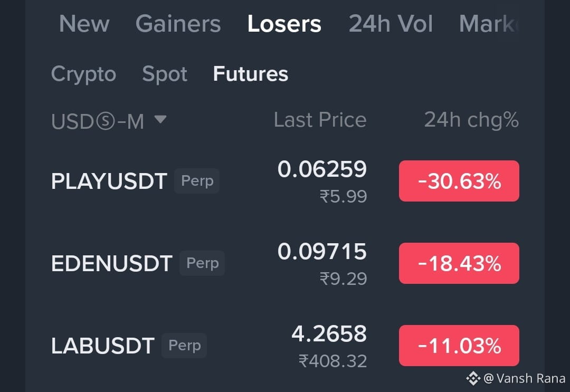570x392 pixels.
Task: Switch to the Gainers tab
Action: [178, 24]
